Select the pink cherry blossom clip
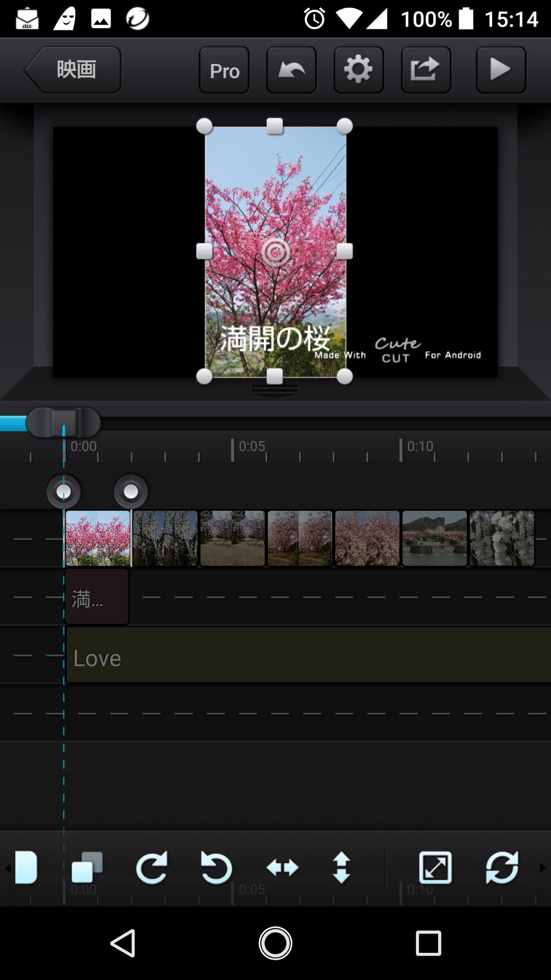551x980 pixels. (98, 538)
